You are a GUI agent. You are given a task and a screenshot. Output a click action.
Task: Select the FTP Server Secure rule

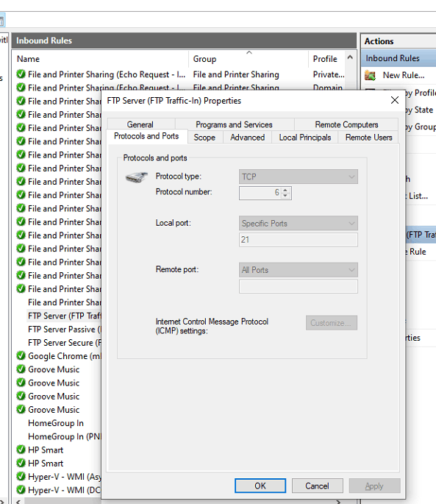point(64,343)
